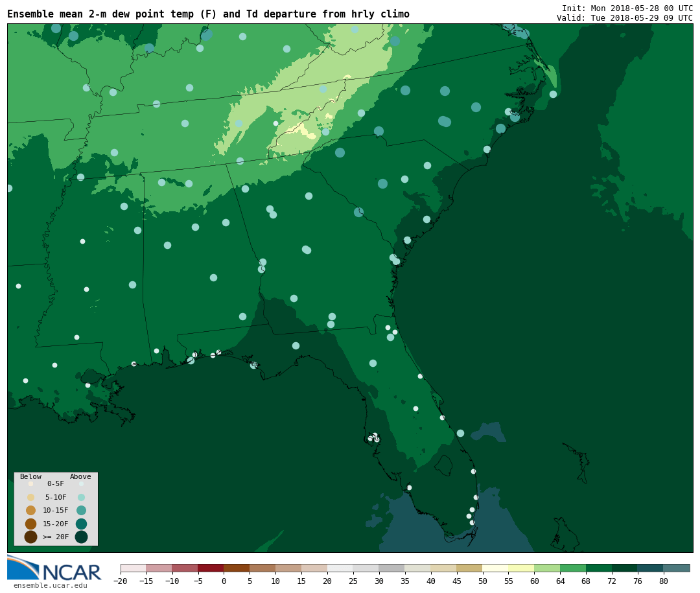This screenshot has height=593, width=700.
Task: Click the '15-20F' legend label
Action: [56, 524]
